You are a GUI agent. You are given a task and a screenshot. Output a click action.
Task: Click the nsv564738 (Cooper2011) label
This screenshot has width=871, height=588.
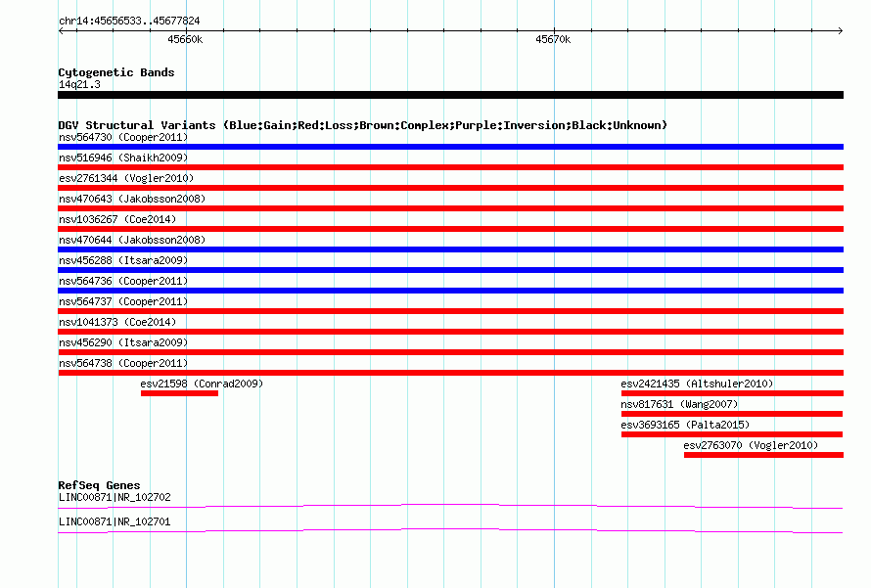click(123, 363)
